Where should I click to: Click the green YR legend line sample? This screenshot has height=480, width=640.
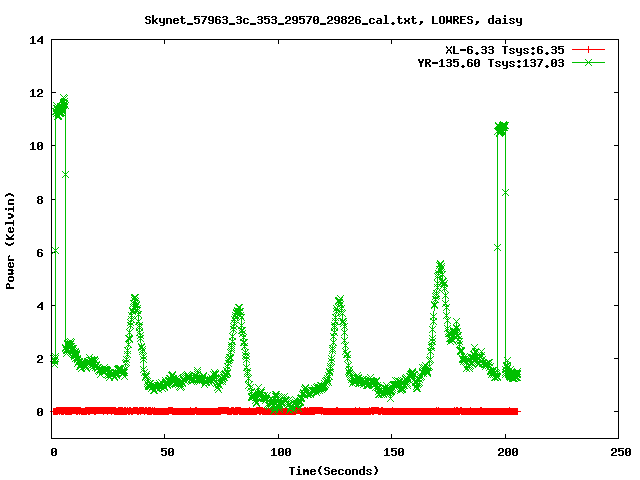point(588,63)
